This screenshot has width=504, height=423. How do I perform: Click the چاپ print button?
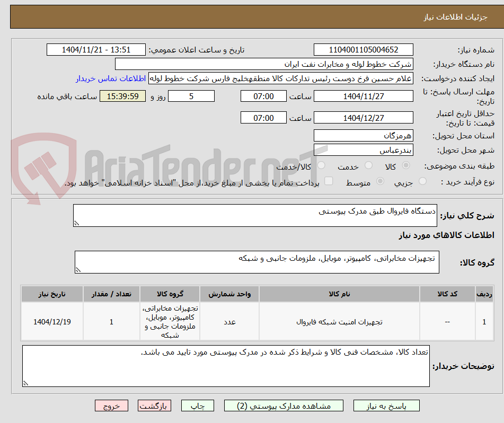197,406
